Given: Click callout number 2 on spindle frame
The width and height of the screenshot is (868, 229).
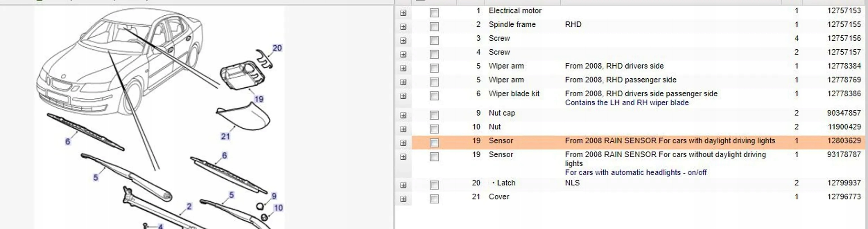Looking at the screenshot, I should tap(189, 206).
